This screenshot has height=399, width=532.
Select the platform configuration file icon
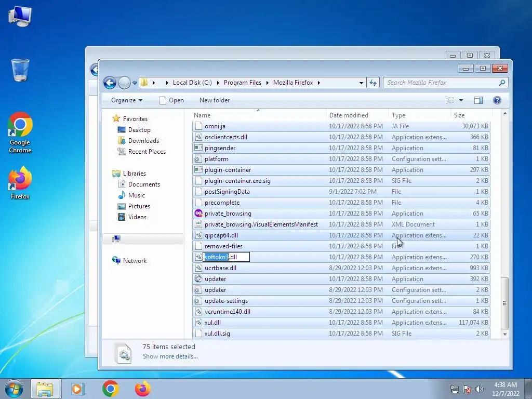[198, 159]
